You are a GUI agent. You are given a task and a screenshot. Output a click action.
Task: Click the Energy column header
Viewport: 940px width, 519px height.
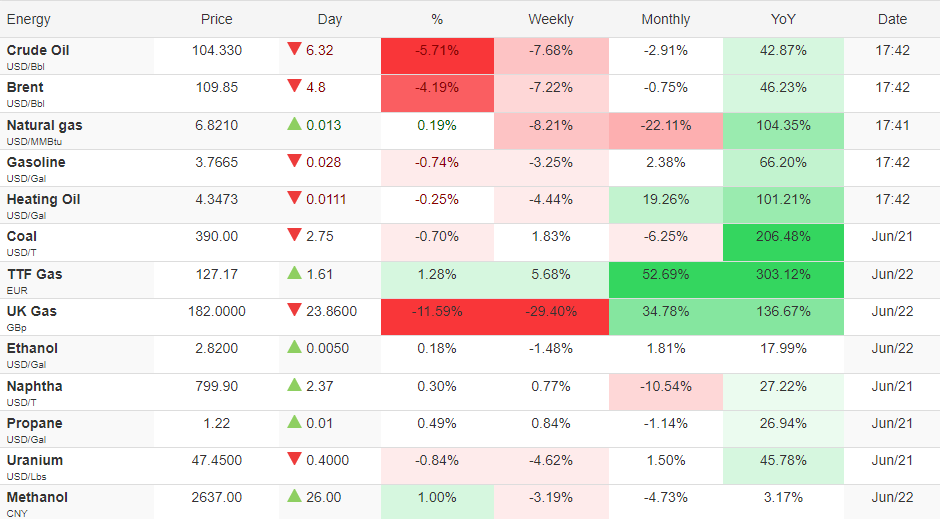click(29, 19)
